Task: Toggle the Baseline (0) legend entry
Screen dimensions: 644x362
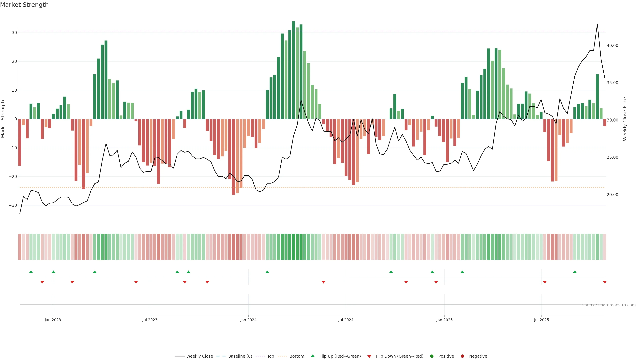Action: point(240,356)
